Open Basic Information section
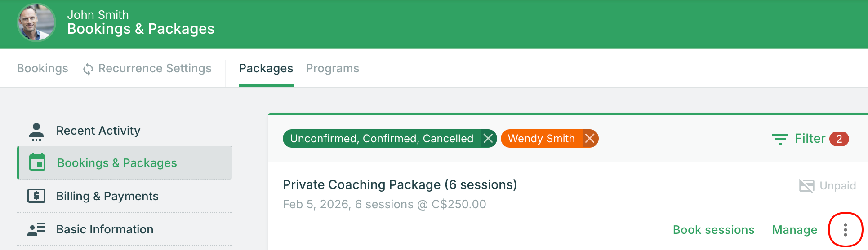 tap(105, 229)
